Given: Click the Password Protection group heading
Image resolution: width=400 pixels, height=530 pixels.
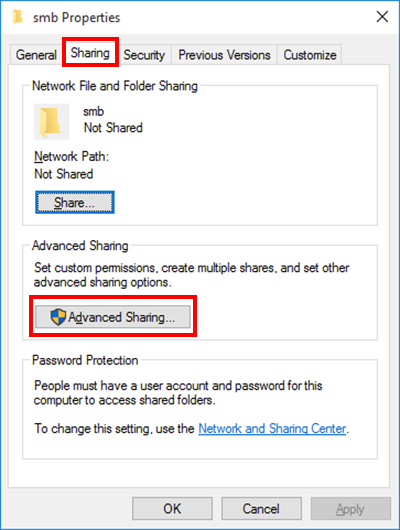Looking at the screenshot, I should (85, 360).
